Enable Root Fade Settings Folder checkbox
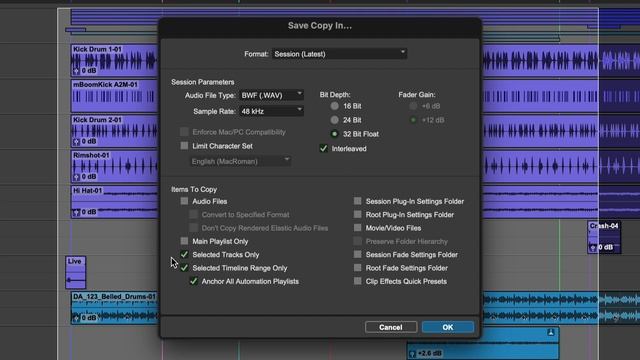 [x=358, y=268]
